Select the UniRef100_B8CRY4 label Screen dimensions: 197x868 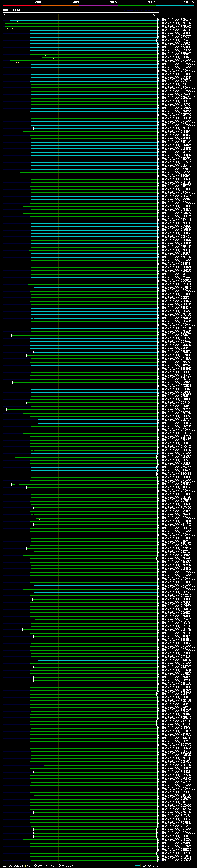coord(176,176)
